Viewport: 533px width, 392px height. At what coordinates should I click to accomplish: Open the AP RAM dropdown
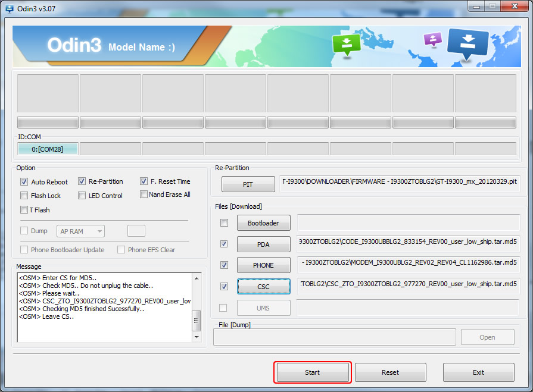(80, 231)
